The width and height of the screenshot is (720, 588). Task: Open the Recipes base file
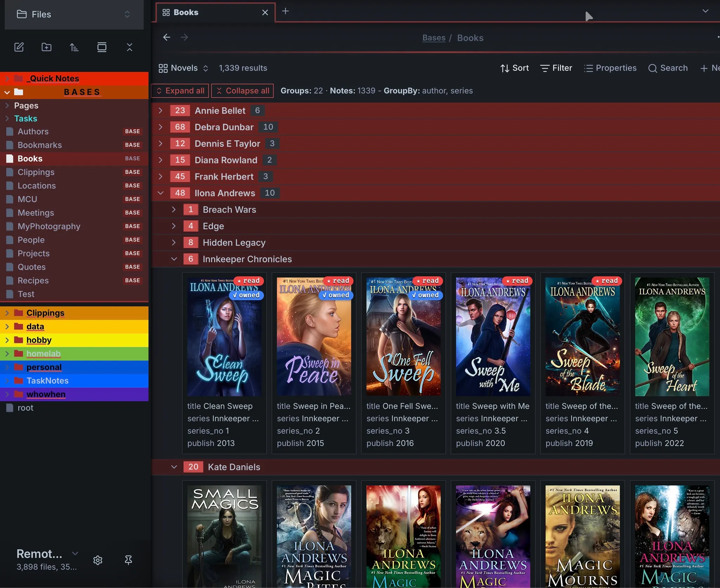(74, 280)
